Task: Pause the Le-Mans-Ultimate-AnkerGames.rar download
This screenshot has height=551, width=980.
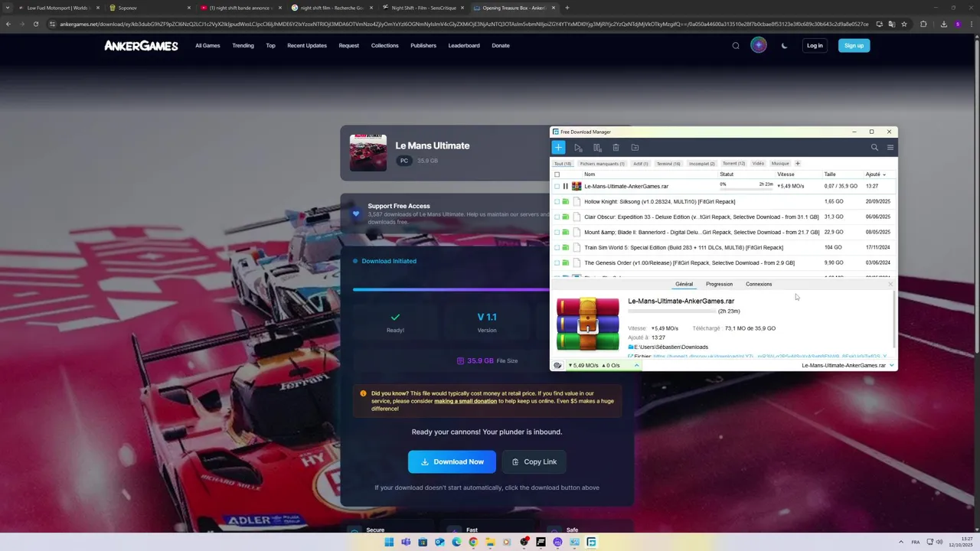Action: point(566,186)
